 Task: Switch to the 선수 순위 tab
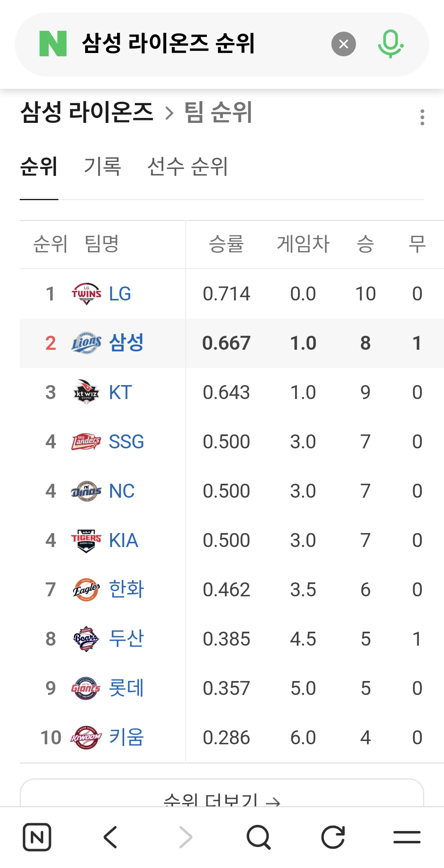pos(187,167)
